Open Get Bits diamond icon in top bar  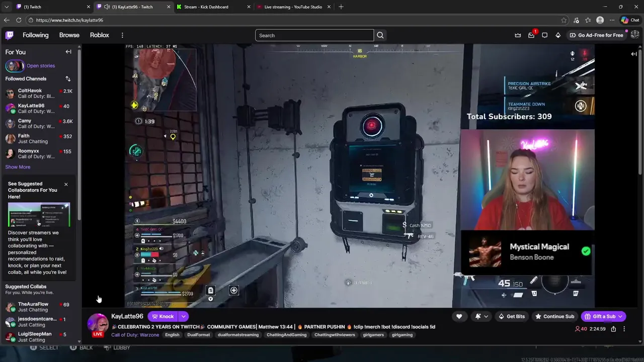pos(558,35)
